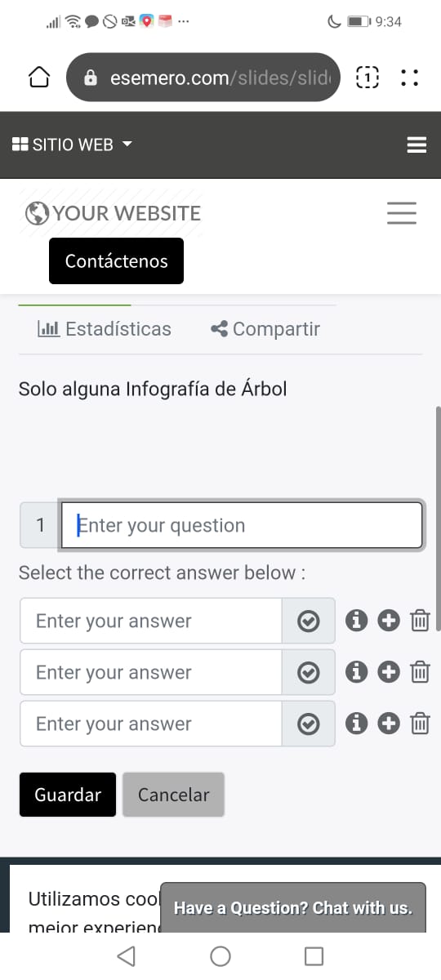Viewport: 441px width, 980px height.
Task: Open the browser tab switcher
Action: [x=368, y=78]
